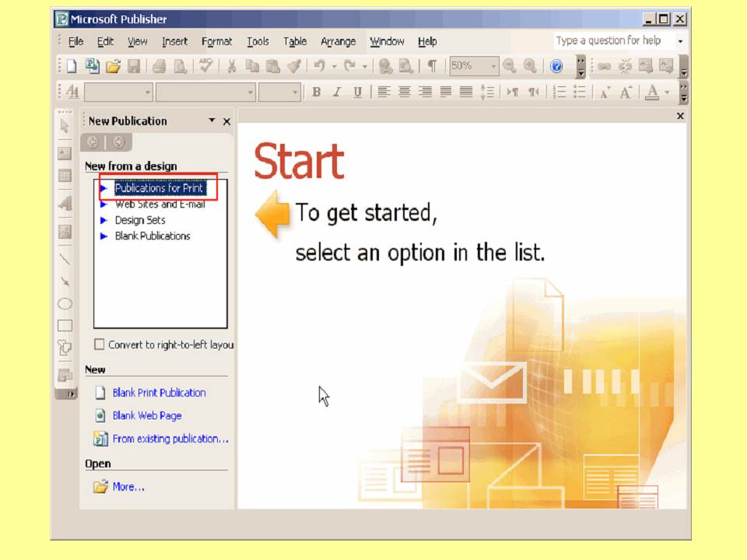This screenshot has width=747, height=560.
Task: Click the Font Color letter A swatch
Action: tap(652, 92)
